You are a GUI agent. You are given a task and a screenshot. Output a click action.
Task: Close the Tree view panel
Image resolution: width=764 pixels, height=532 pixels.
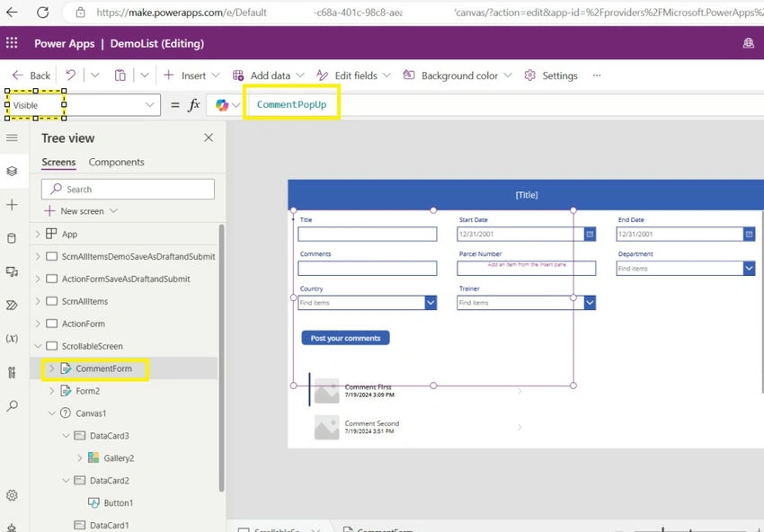click(209, 137)
